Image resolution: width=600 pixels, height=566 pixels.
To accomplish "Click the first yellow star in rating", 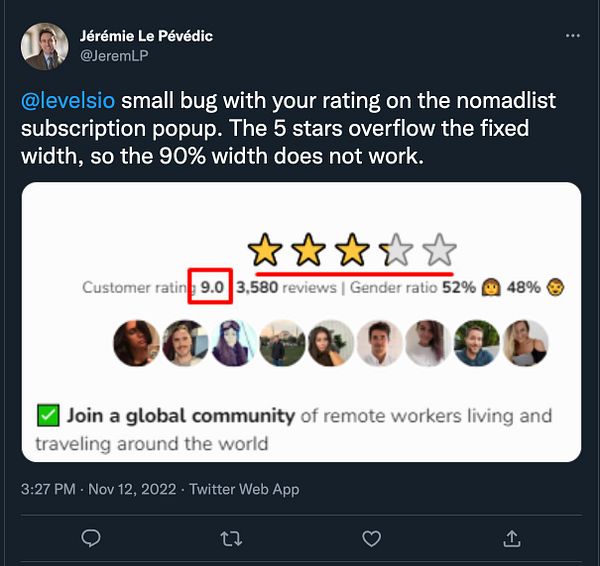I will click(x=265, y=250).
